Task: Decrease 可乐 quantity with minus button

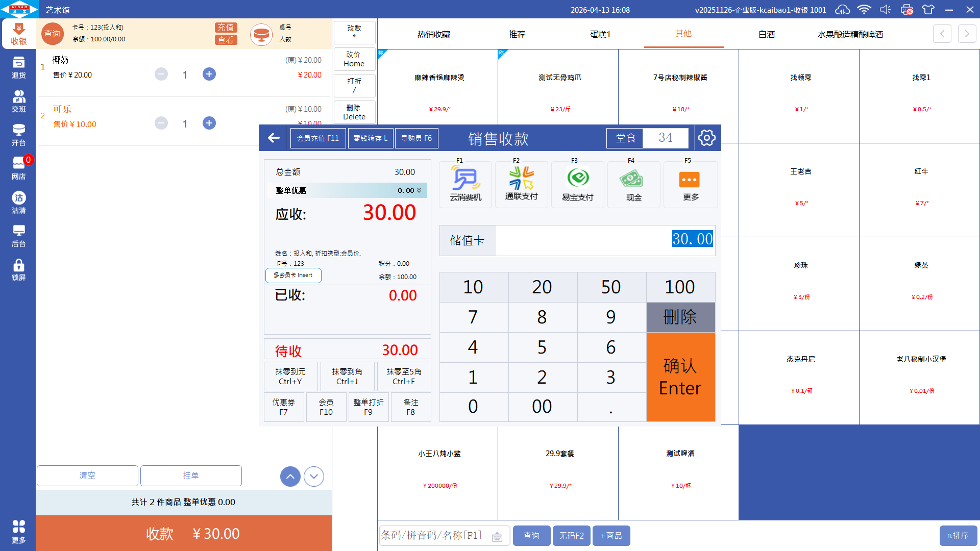Action: click(x=161, y=123)
